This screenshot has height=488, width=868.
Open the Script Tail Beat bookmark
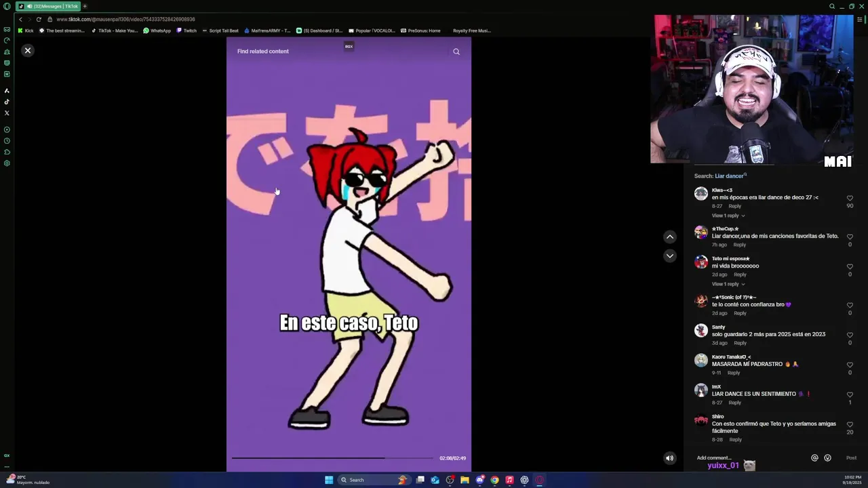click(x=220, y=30)
